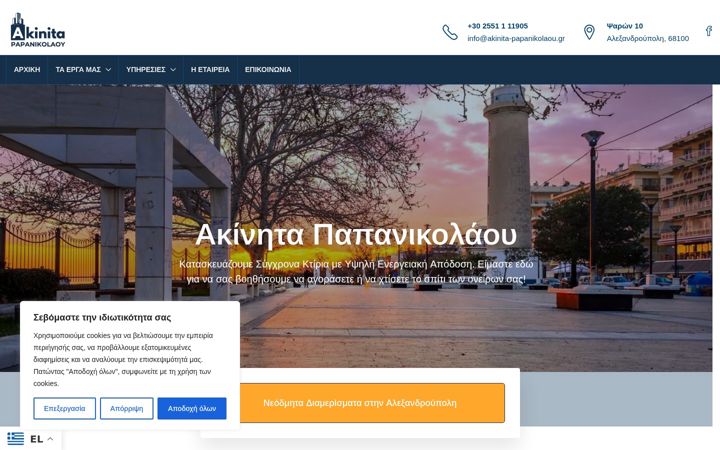This screenshot has width=720, height=450.
Task: Click the Ψαρών 10 address text
Action: (x=624, y=26)
